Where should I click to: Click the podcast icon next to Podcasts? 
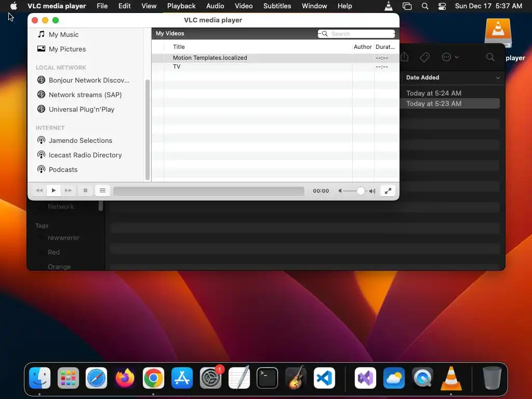click(x=42, y=169)
